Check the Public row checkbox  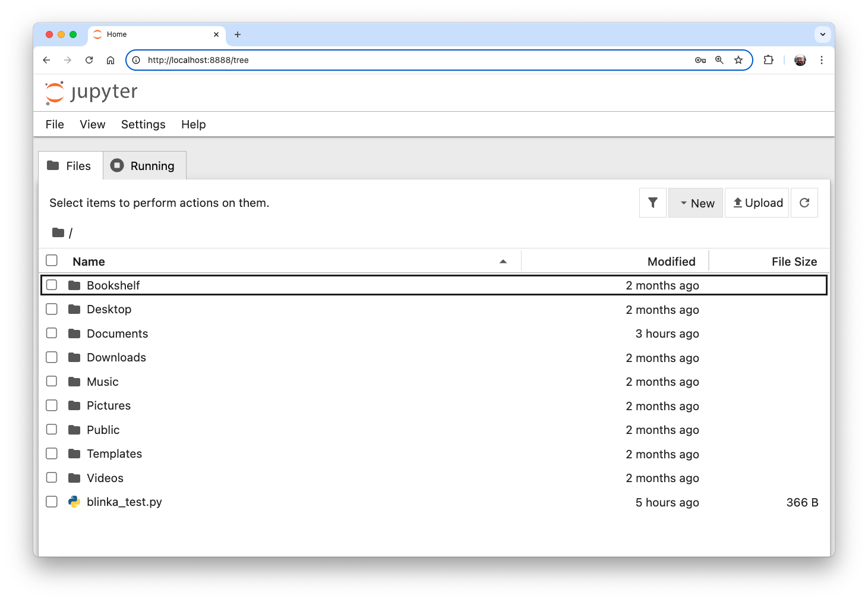click(52, 429)
